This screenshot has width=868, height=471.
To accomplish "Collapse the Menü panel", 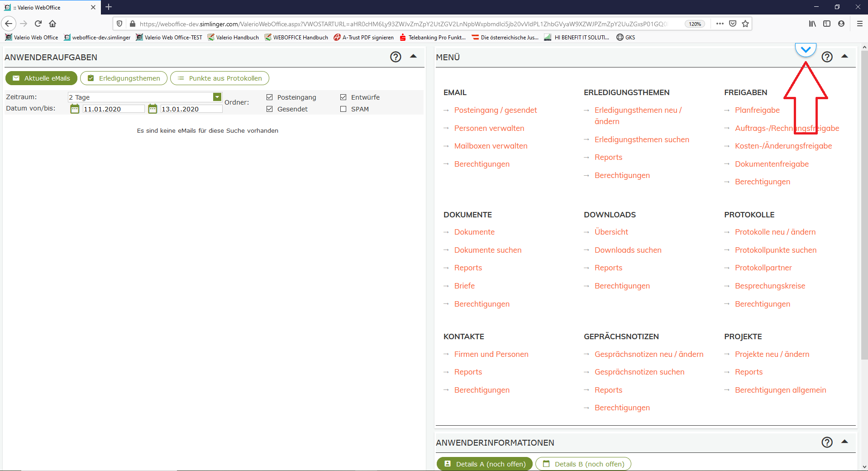I will 844,57.
